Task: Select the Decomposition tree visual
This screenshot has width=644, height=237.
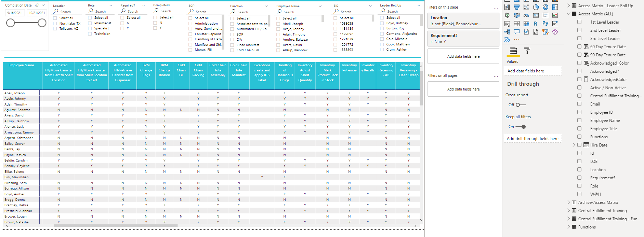Action: pos(507,32)
